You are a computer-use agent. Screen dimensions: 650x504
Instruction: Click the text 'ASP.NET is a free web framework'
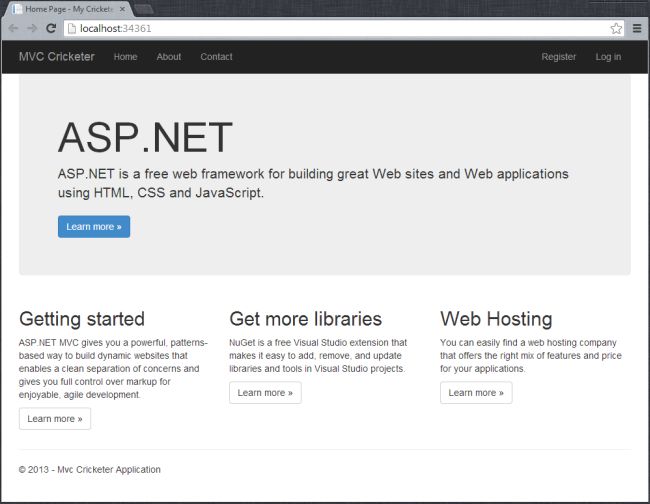point(161,174)
